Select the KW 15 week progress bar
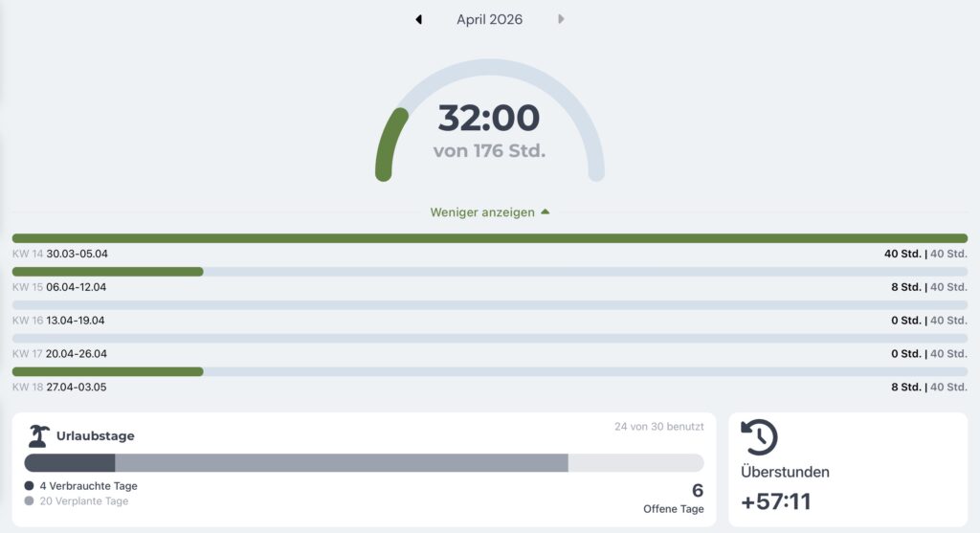 [x=489, y=272]
